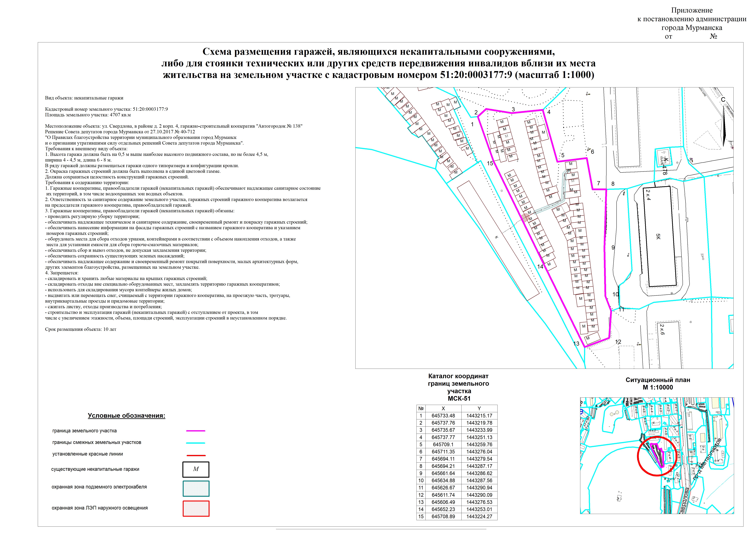Image resolution: width=756 pixels, height=535 pixels.
Task: Click the Y coordinate cell 1443224.27
Action: (479, 516)
